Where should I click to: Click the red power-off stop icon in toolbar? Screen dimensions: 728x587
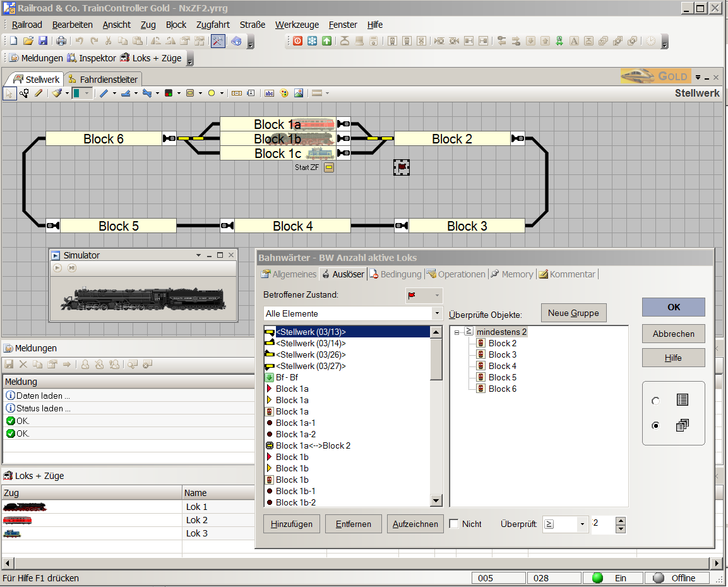(x=297, y=41)
